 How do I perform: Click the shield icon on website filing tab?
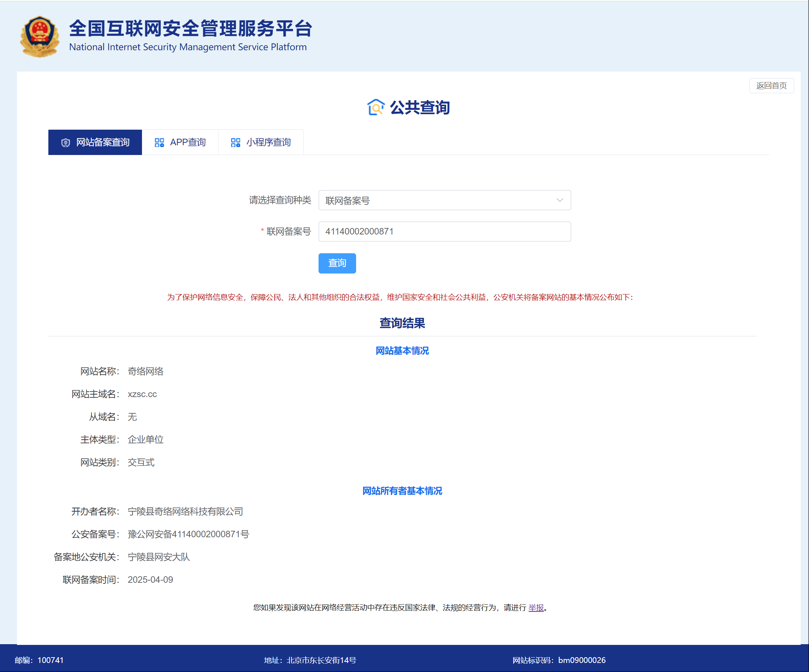tap(65, 143)
